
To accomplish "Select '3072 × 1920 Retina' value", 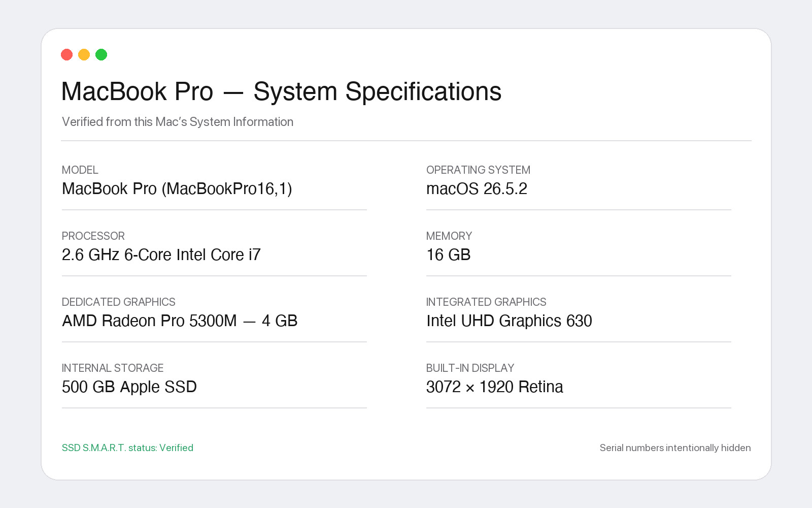I will click(x=494, y=387).
